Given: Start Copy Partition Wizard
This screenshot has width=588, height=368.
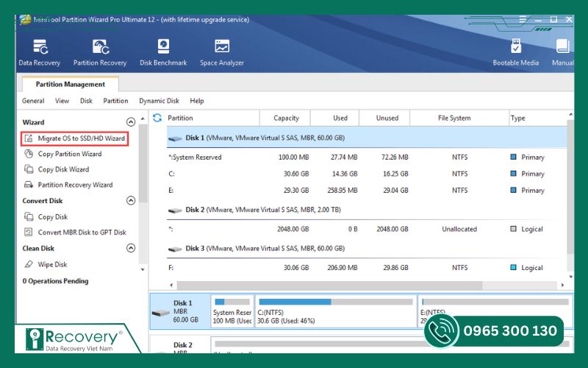Looking at the screenshot, I should 70,154.
